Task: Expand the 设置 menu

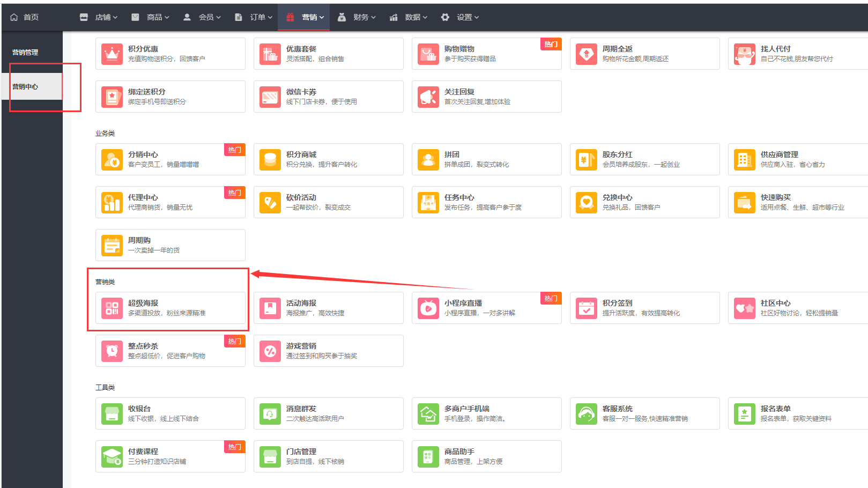Action: (x=460, y=17)
